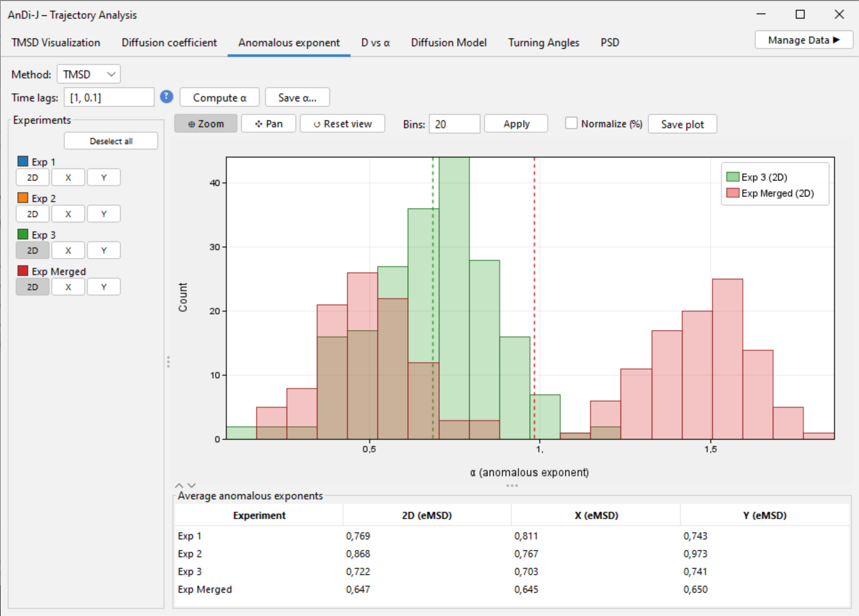Viewport: 859px width, 616px height.
Task: Click the Exp 1 blue color swatch
Action: coord(23,161)
